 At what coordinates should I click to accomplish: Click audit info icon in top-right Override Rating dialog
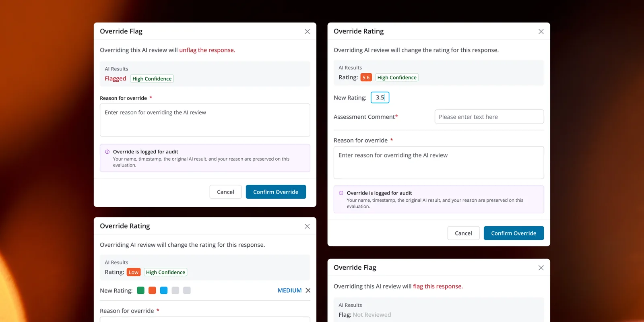[341, 193]
